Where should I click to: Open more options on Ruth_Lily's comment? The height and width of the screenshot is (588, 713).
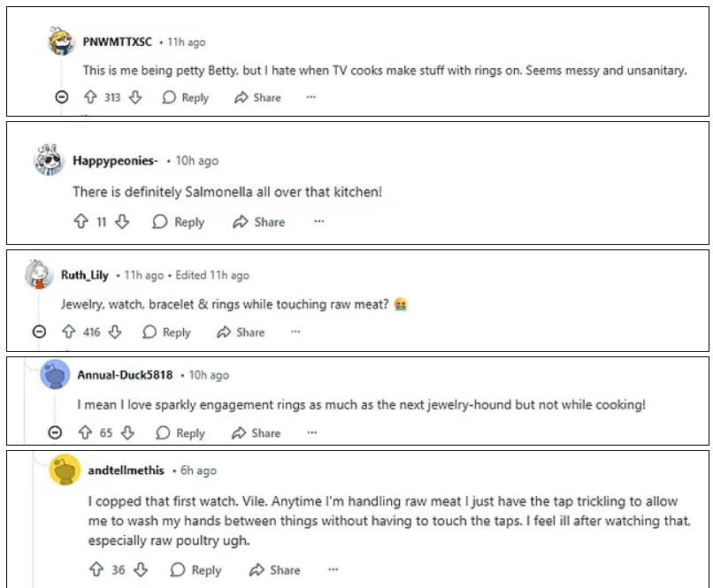click(295, 332)
